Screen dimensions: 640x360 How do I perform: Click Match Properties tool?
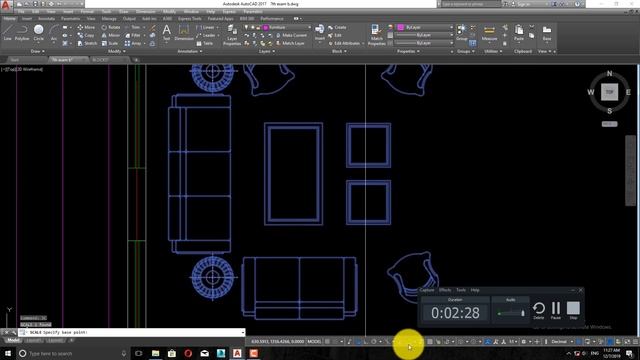(x=376, y=35)
